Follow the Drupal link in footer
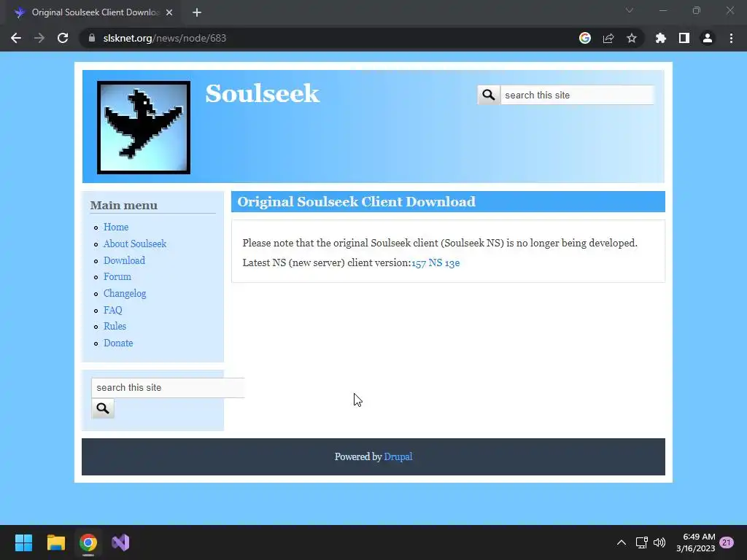 398,456
